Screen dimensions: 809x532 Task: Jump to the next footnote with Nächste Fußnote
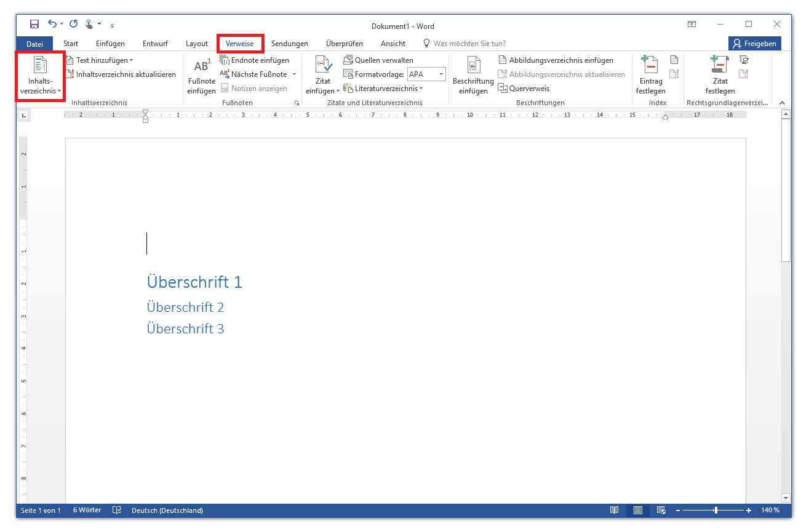254,74
